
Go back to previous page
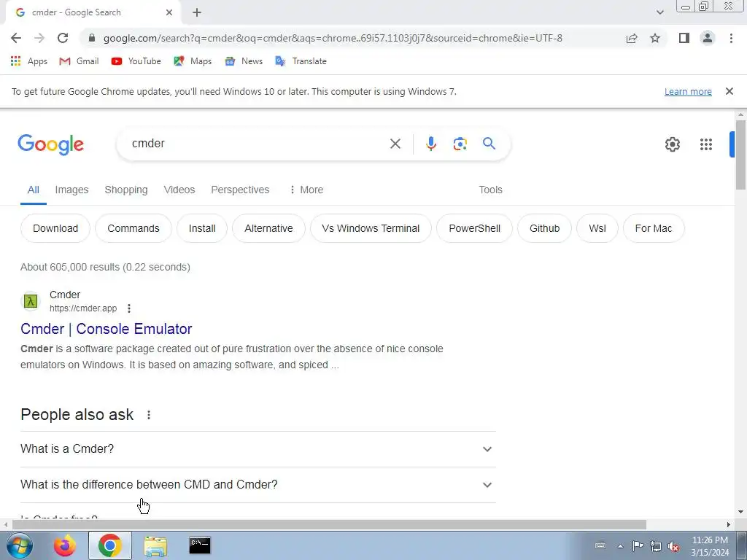pyautogui.click(x=16, y=38)
